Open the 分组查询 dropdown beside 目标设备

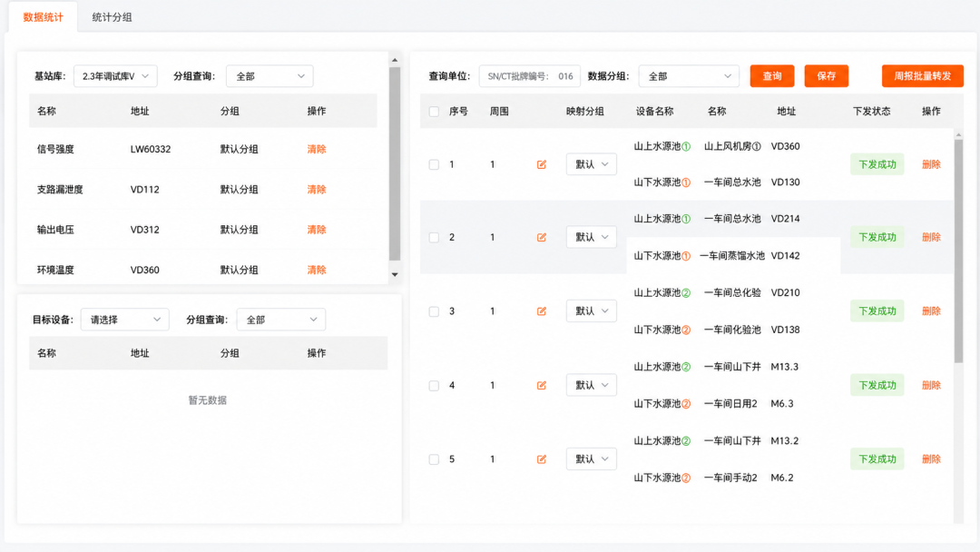(x=280, y=320)
